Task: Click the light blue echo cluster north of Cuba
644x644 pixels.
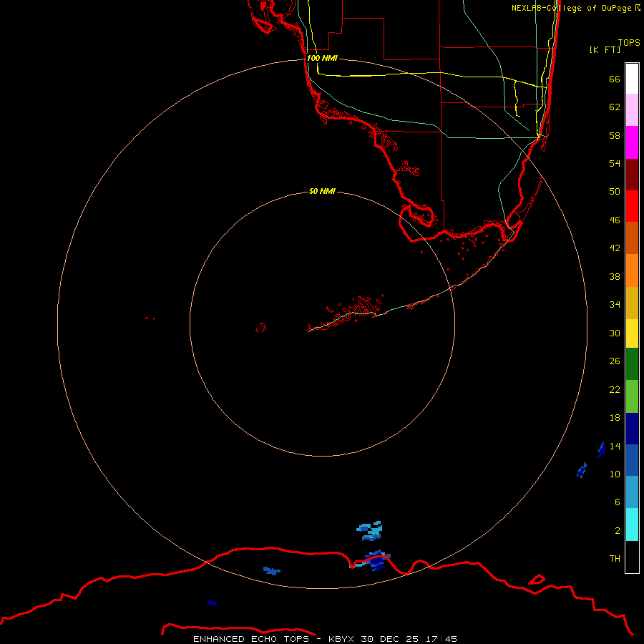Action: coord(371,531)
